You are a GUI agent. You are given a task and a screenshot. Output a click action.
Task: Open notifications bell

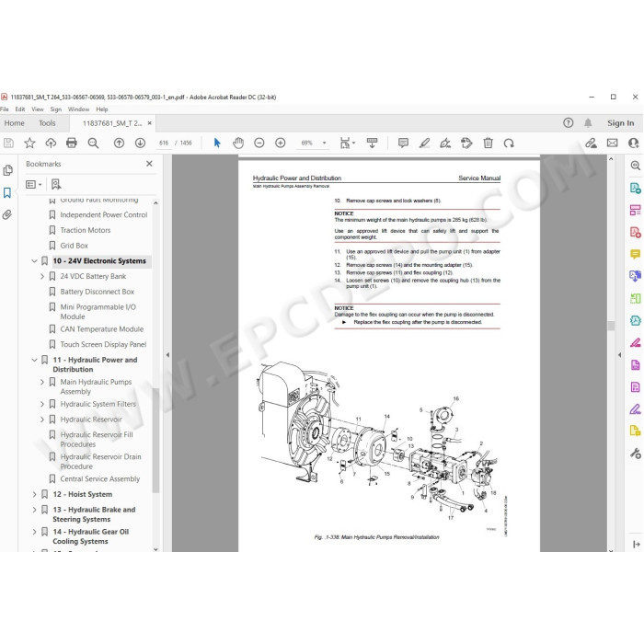tap(588, 122)
